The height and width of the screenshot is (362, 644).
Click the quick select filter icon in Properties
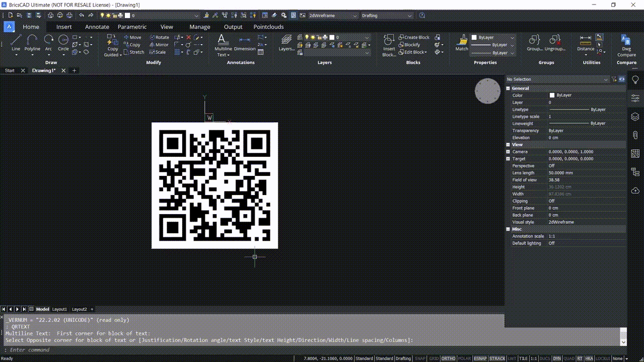point(614,79)
